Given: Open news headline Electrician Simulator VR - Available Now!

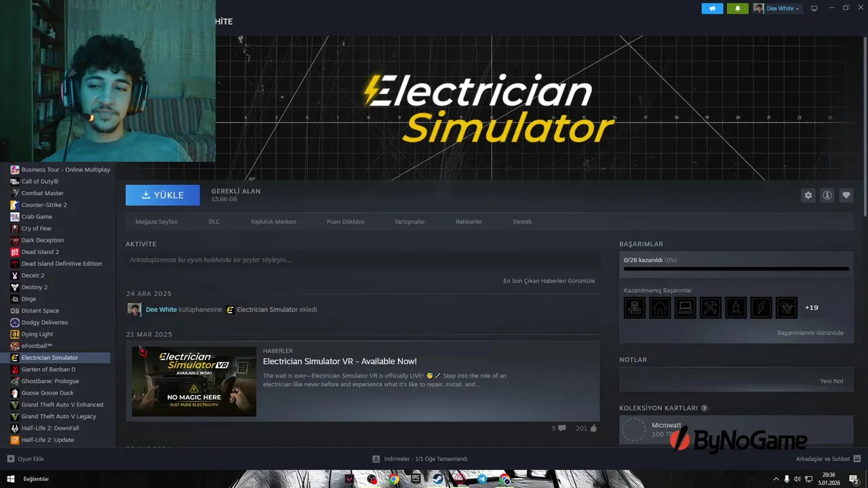Looking at the screenshot, I should 340,361.
